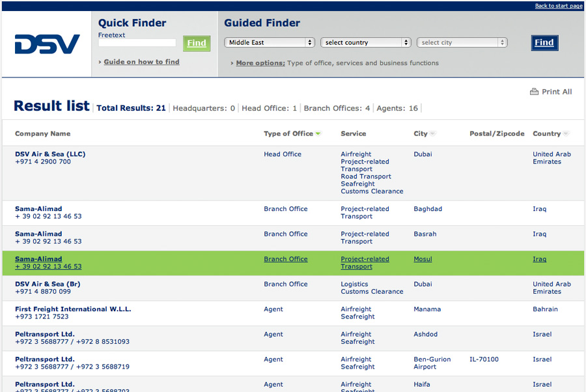Click the Result list heading

(51, 105)
